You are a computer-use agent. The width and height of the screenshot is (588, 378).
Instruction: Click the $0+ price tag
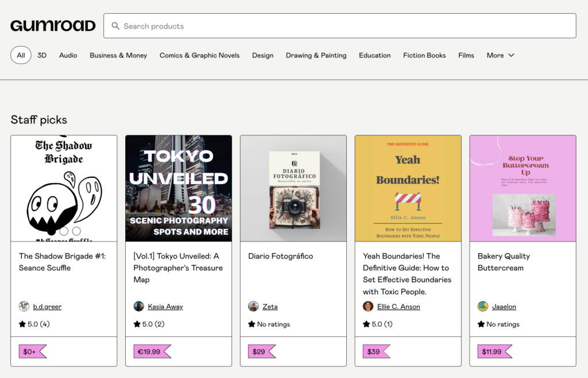33,352
